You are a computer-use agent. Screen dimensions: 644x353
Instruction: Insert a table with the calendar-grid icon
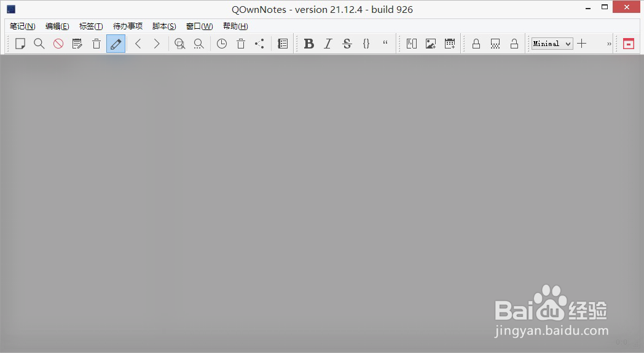click(450, 44)
